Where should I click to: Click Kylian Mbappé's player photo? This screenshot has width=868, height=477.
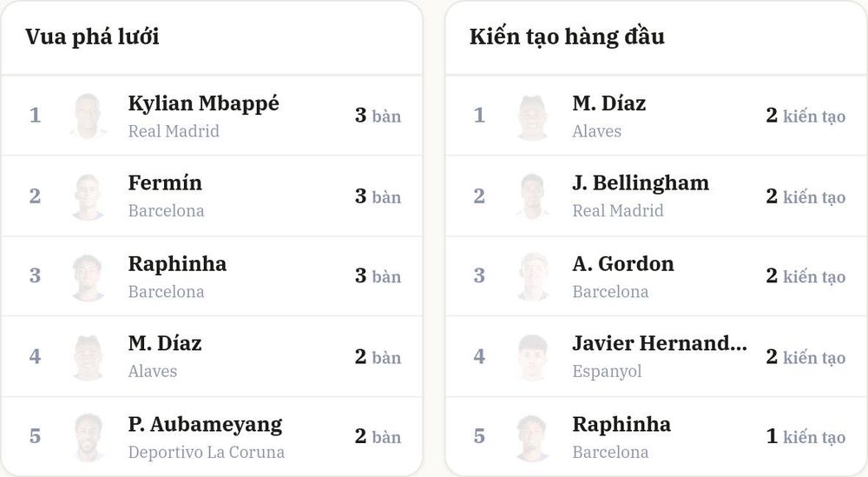point(88,116)
